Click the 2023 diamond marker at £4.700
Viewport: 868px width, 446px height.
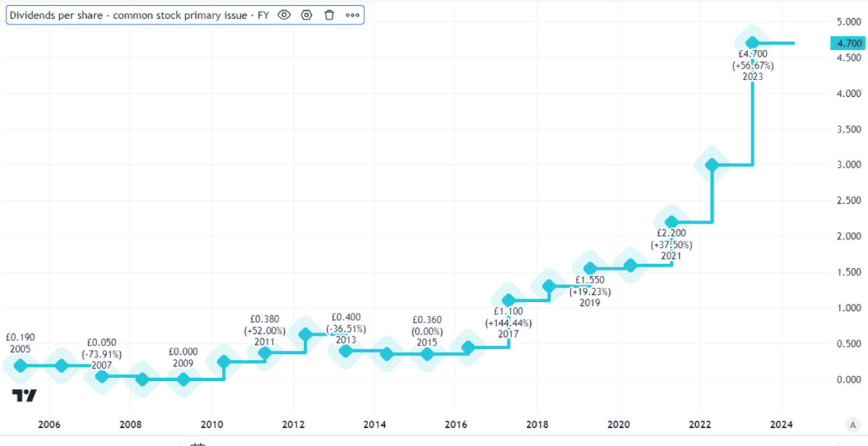pyautogui.click(x=752, y=43)
